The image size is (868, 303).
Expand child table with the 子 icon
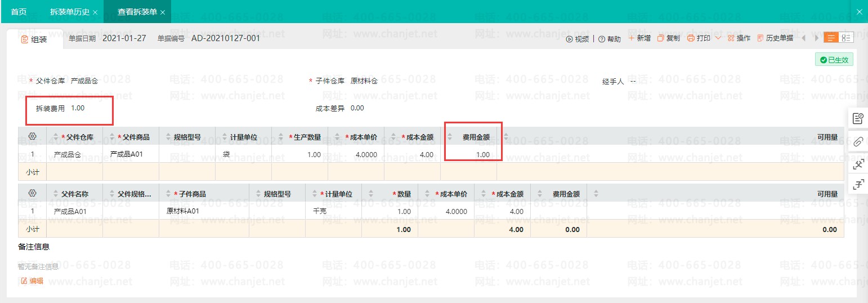point(858,184)
